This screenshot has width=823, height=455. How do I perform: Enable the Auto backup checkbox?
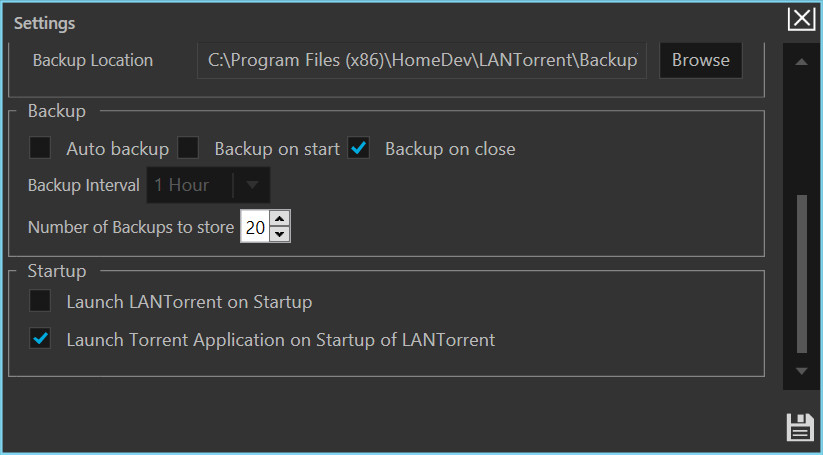point(40,149)
